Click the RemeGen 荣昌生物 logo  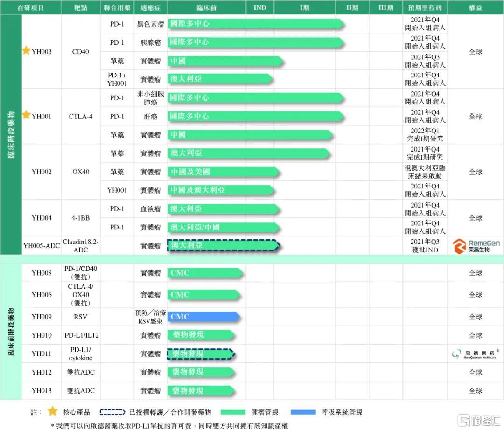tap(476, 246)
